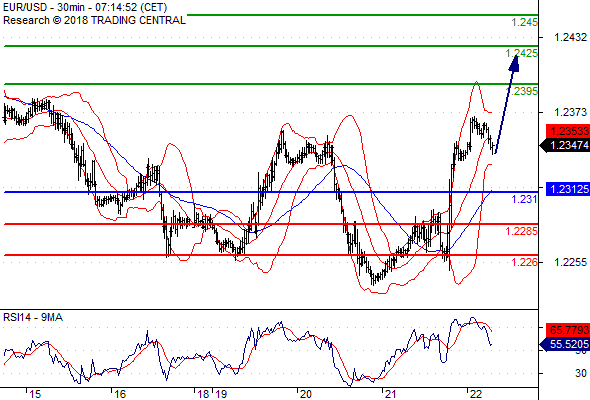Click the black 1.23474 current price tag
Image resolution: width=590 pixels, height=400 pixels.
click(x=565, y=145)
